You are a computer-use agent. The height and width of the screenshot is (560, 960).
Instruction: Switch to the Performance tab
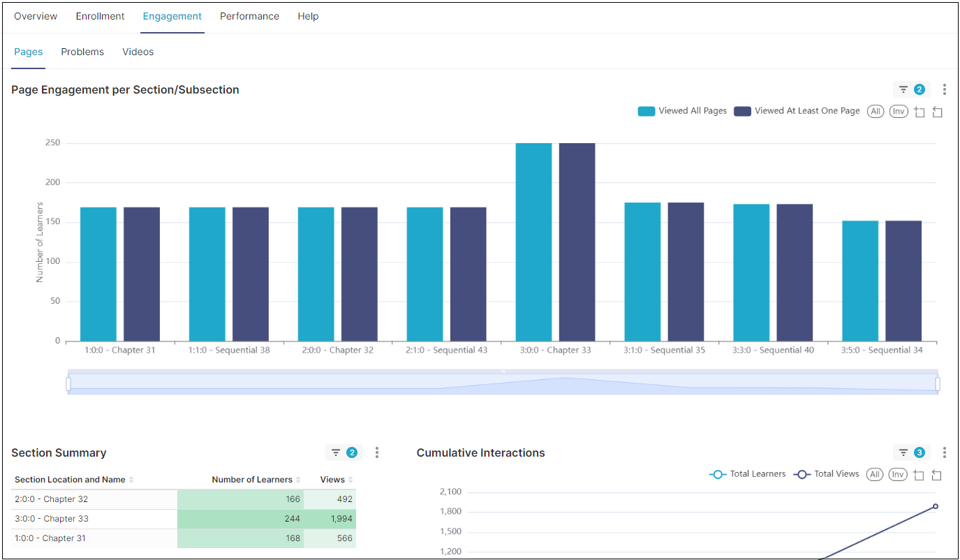[249, 16]
